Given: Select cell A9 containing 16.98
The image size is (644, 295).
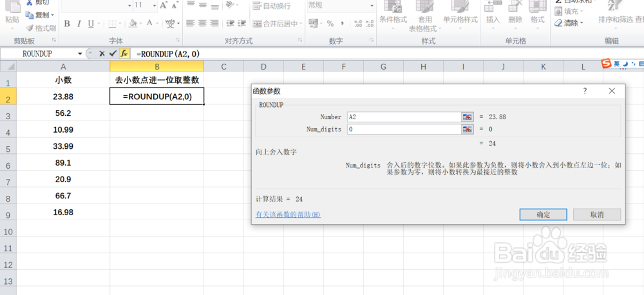Looking at the screenshot, I should (63, 213).
